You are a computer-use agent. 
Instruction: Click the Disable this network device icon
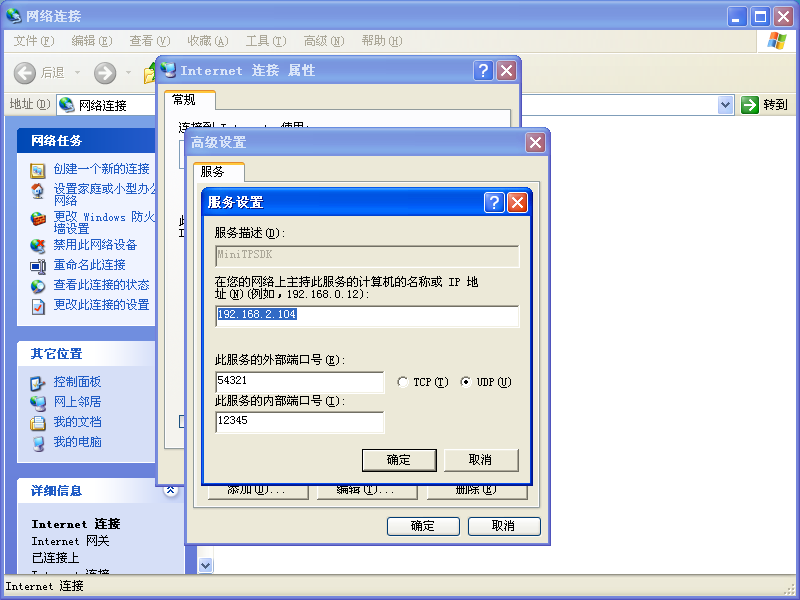(x=38, y=246)
